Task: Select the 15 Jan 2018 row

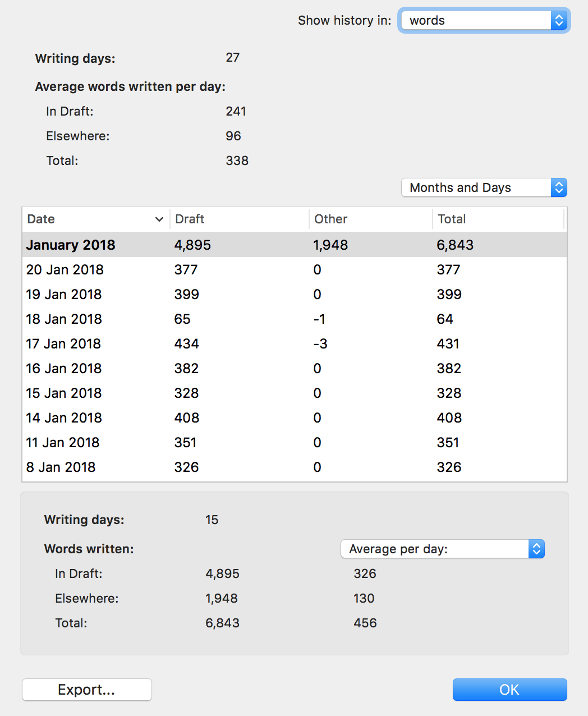Action: tap(295, 393)
